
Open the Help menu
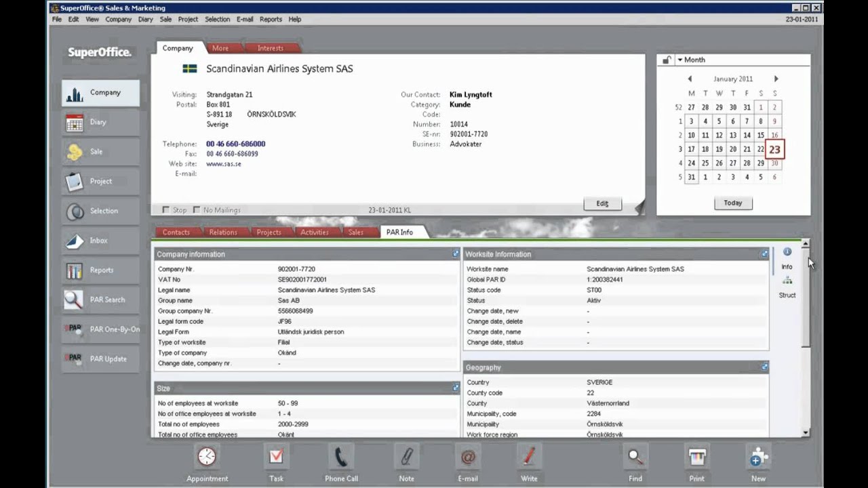[x=295, y=19]
